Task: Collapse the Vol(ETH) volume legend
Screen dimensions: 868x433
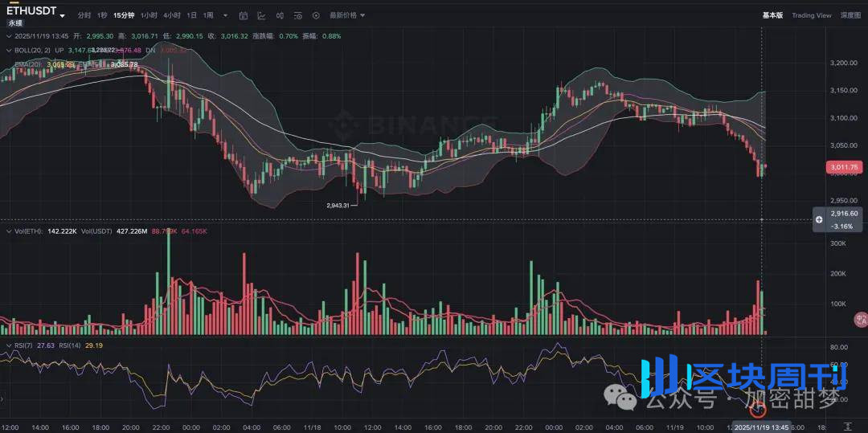Action: coord(7,231)
